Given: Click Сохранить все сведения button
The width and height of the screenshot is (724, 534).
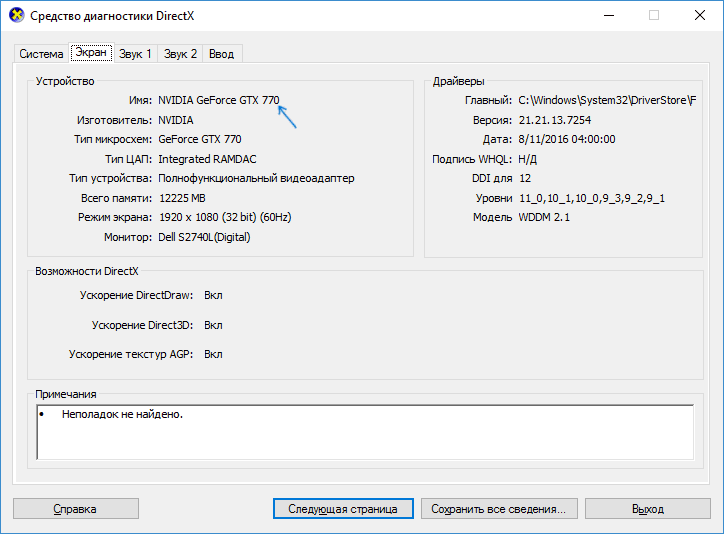Looking at the screenshot, I should 499,509.
